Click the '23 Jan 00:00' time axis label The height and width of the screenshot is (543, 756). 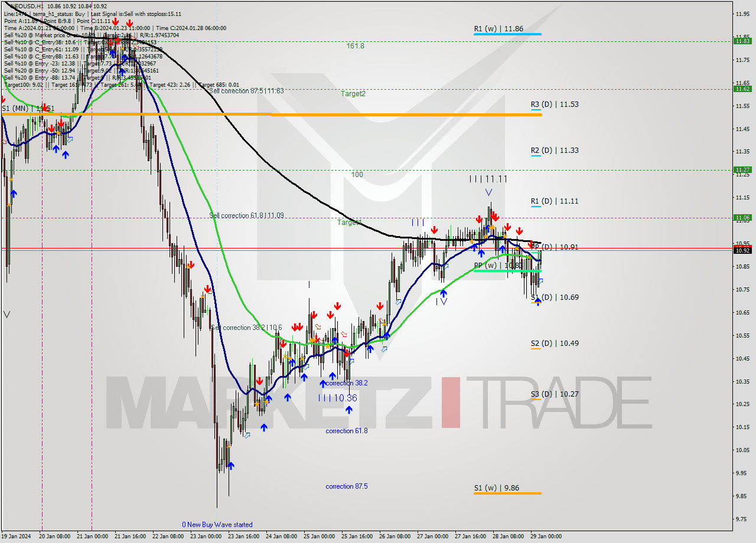(206, 537)
